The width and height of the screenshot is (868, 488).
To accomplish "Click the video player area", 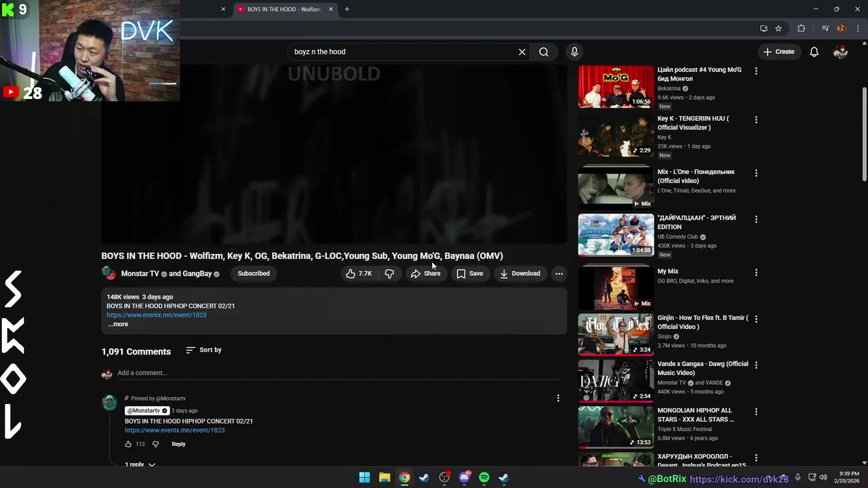I will pyautogui.click(x=334, y=155).
